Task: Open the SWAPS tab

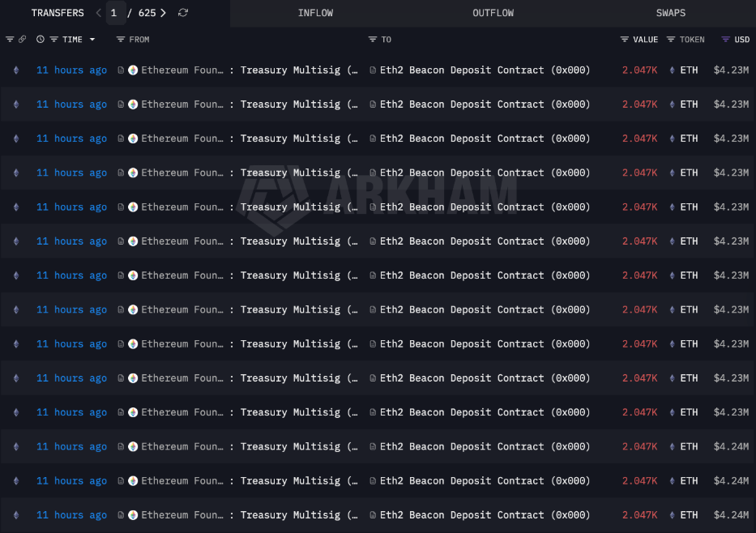Action: point(670,13)
